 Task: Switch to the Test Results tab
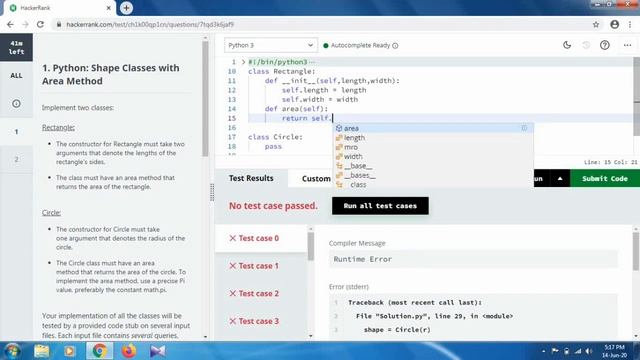[251, 178]
